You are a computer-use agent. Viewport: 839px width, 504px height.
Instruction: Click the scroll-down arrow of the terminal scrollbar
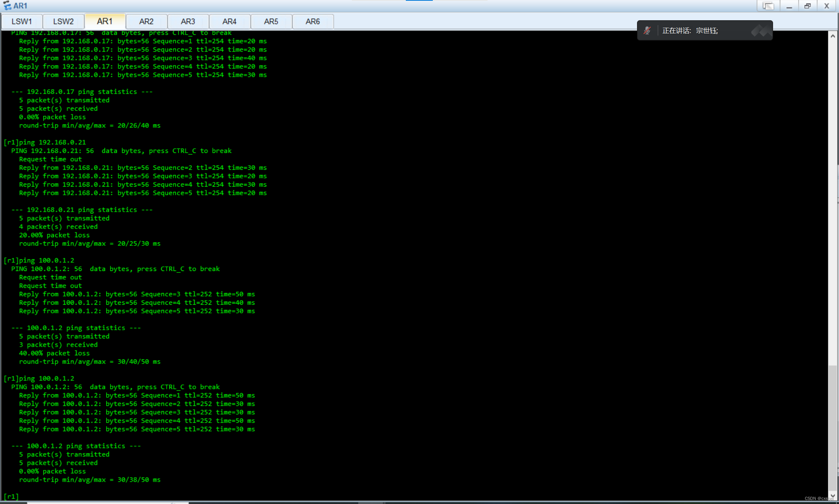tap(833, 495)
